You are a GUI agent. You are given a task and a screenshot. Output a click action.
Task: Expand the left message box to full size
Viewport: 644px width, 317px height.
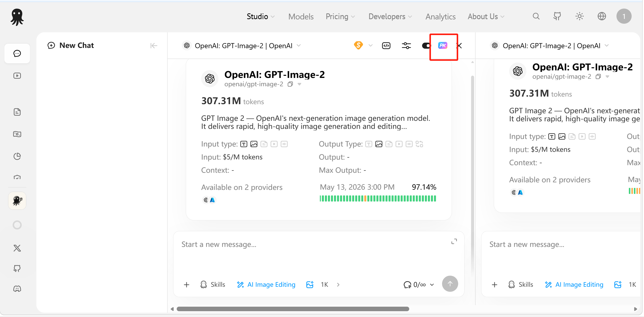click(454, 242)
